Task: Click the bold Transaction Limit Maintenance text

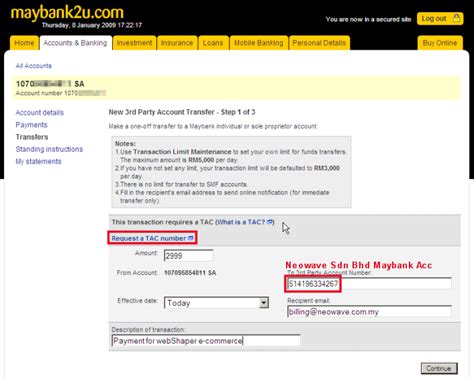Action: [x=182, y=152]
